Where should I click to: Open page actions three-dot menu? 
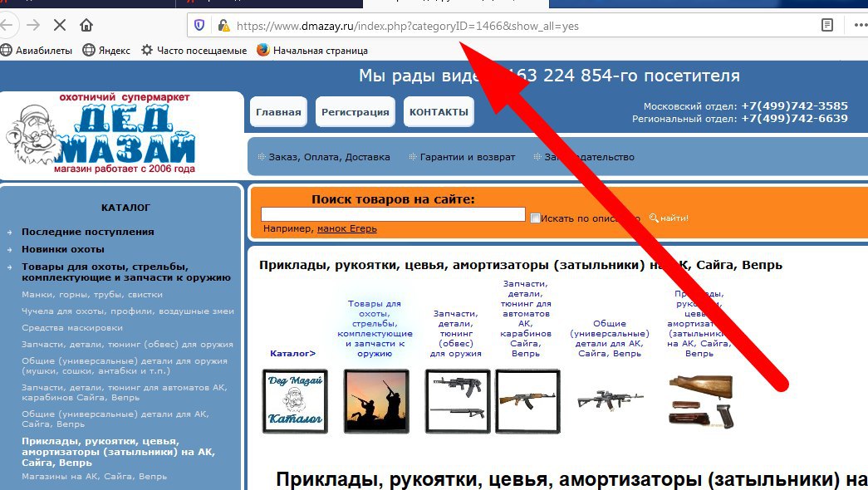[x=861, y=25]
